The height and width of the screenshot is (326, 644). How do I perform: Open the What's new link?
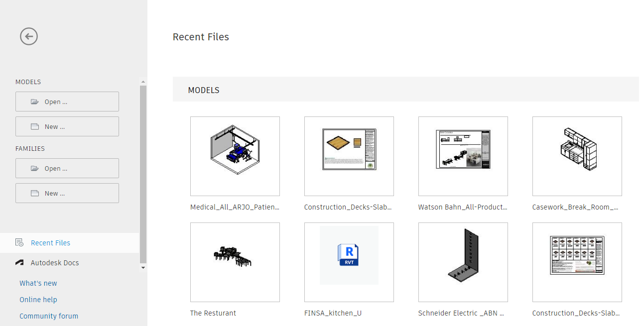[38, 283]
